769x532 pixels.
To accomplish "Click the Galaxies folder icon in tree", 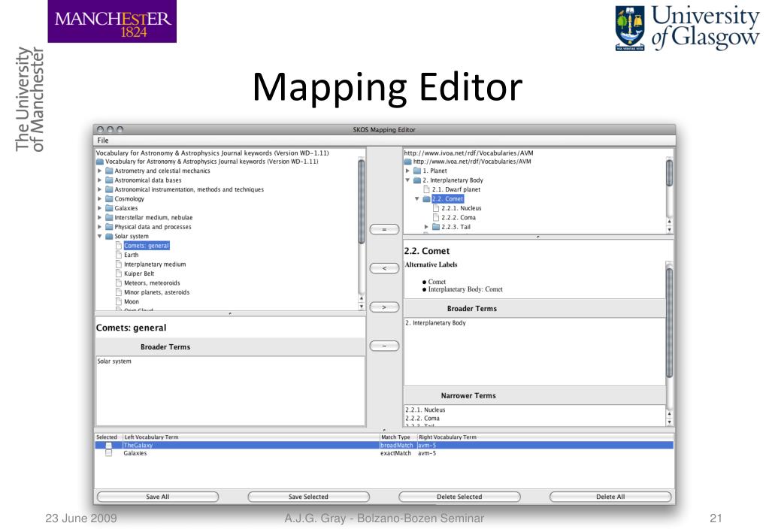I will pos(109,208).
